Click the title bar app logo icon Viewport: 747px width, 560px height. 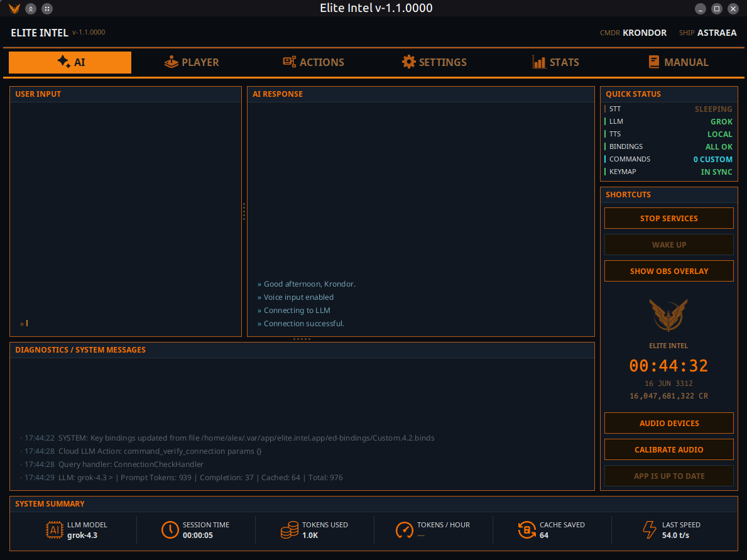pyautogui.click(x=14, y=9)
